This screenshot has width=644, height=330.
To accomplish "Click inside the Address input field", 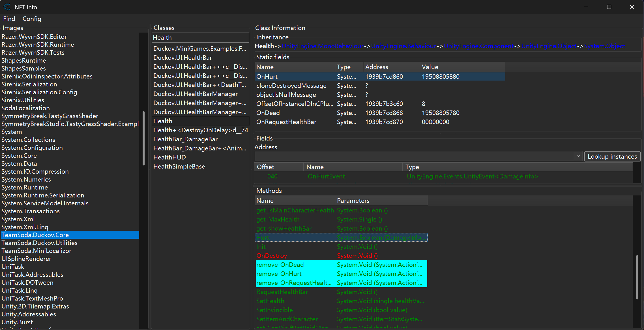I will click(396, 156).
